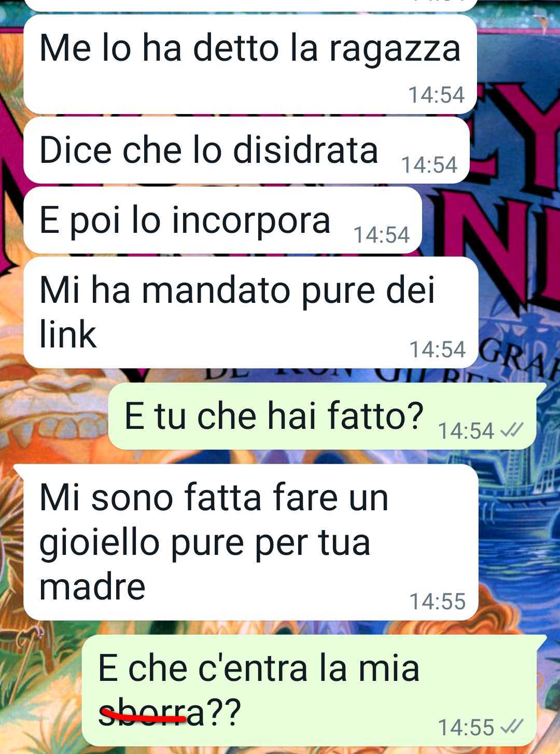Tap the 14:55 timestamp in the 'gioiello' message
Screen dimensions: 560x754
[x=438, y=601]
